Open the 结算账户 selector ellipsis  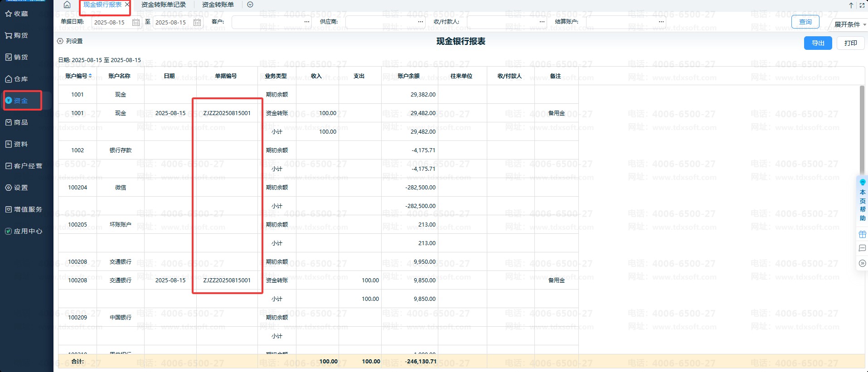coord(661,22)
